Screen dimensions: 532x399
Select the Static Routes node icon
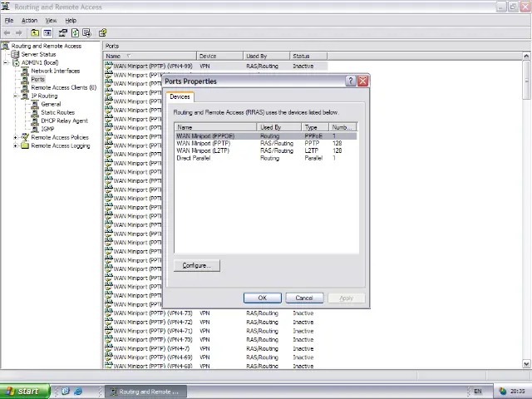[35, 112]
